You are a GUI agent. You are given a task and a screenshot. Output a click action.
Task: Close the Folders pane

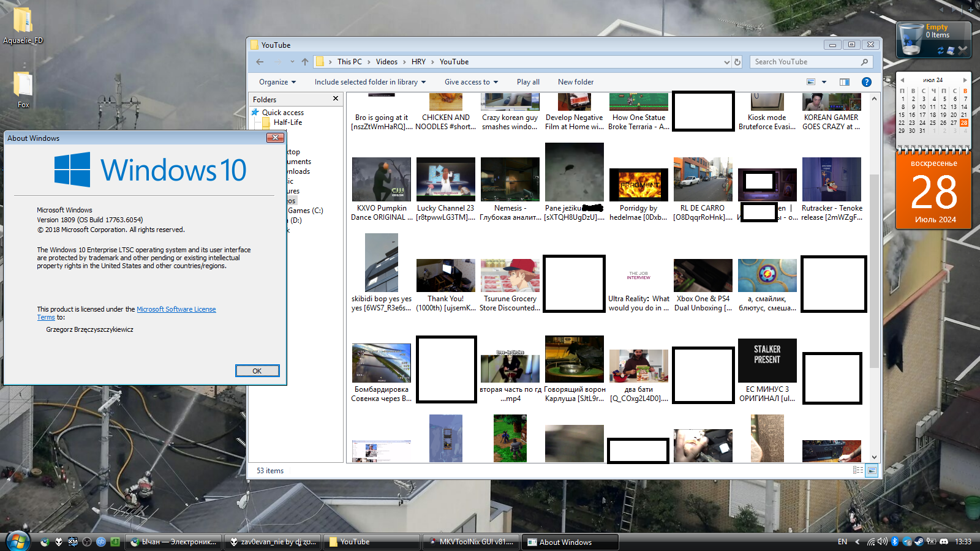[335, 99]
